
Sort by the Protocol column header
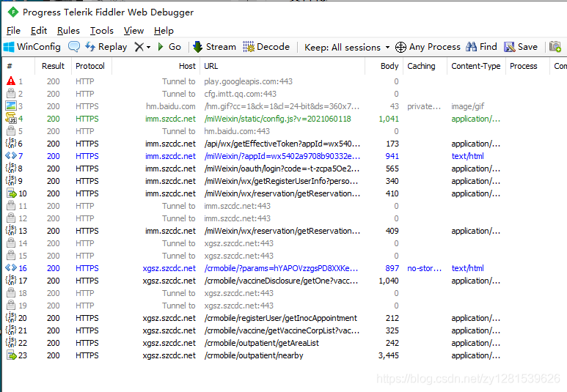point(90,66)
